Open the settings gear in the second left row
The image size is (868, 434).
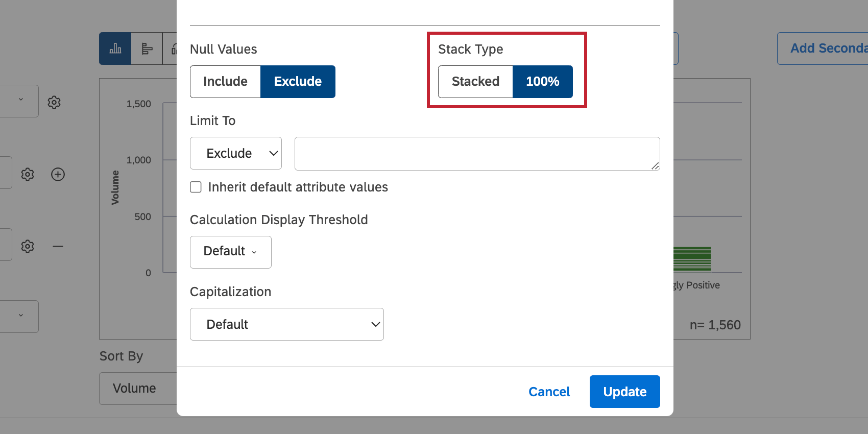(x=27, y=174)
